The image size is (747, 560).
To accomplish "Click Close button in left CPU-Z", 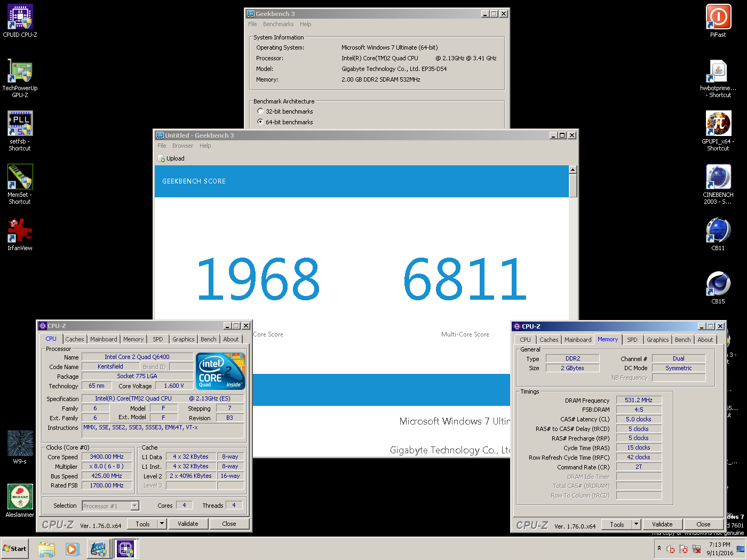I will [x=229, y=524].
